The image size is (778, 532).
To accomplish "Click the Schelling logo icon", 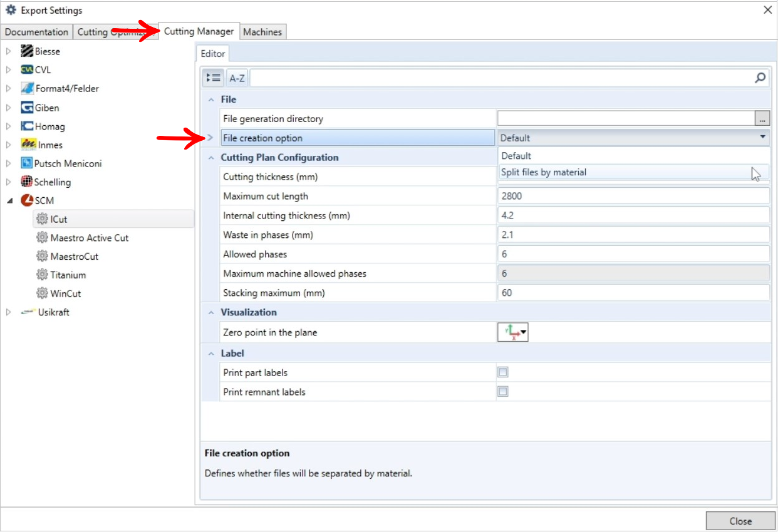I will pyautogui.click(x=26, y=182).
